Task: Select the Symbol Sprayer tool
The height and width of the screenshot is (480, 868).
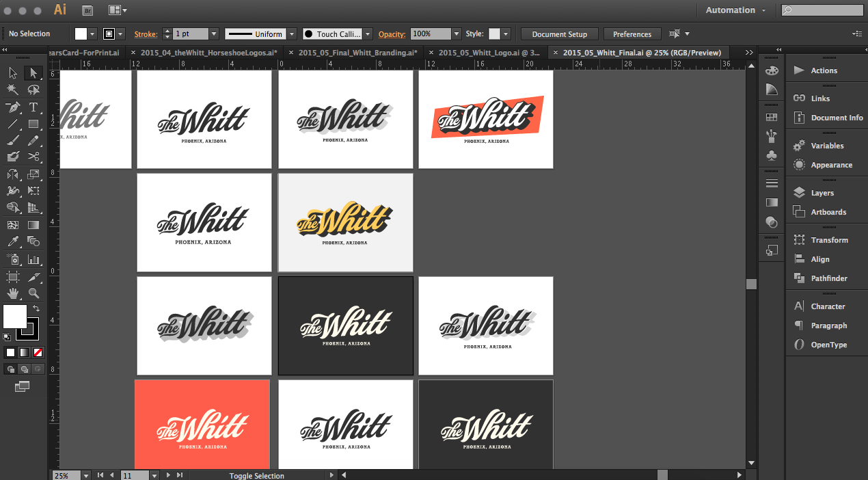Action: point(13,259)
